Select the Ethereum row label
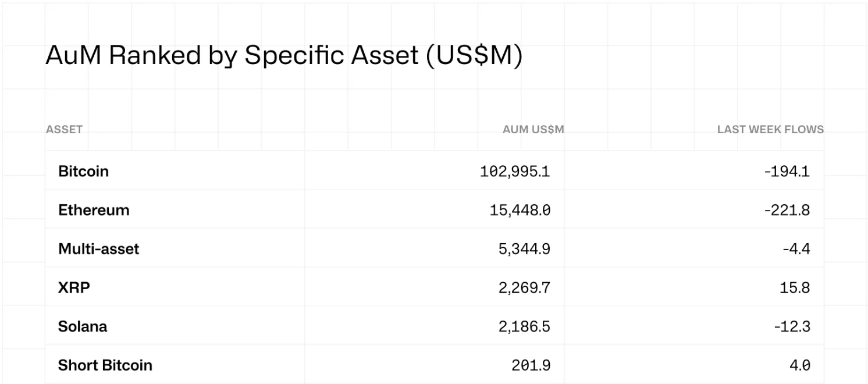The width and height of the screenshot is (868, 384). (94, 210)
